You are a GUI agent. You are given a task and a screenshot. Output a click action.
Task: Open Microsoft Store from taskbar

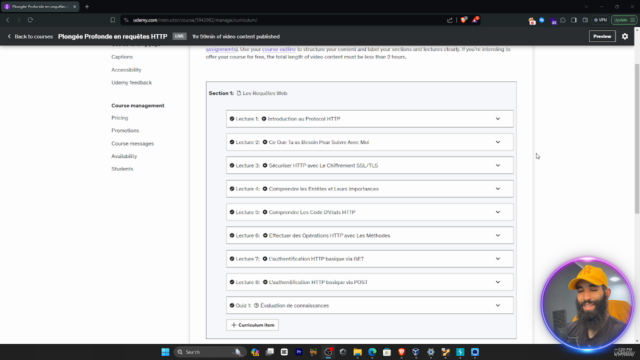click(387, 352)
